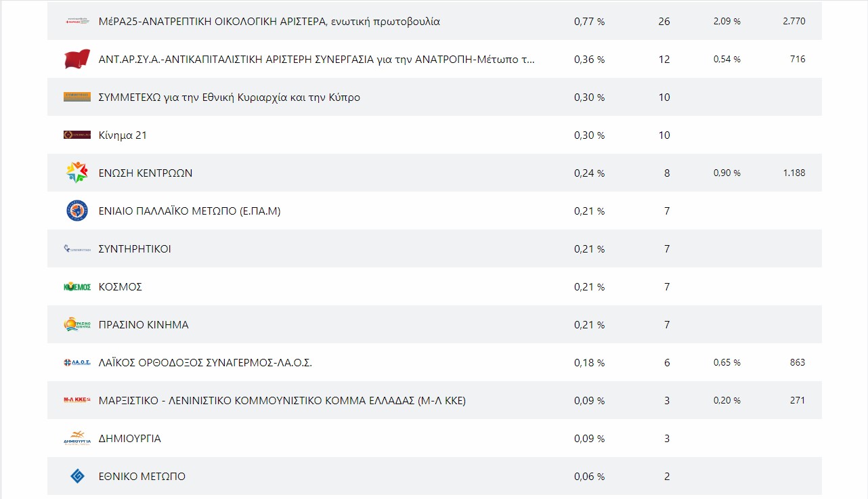Image resolution: width=868 pixels, height=499 pixels.
Task: Click the ΔΗΜΙΟΥΡΓΙΑ party logo
Action: coord(77,438)
